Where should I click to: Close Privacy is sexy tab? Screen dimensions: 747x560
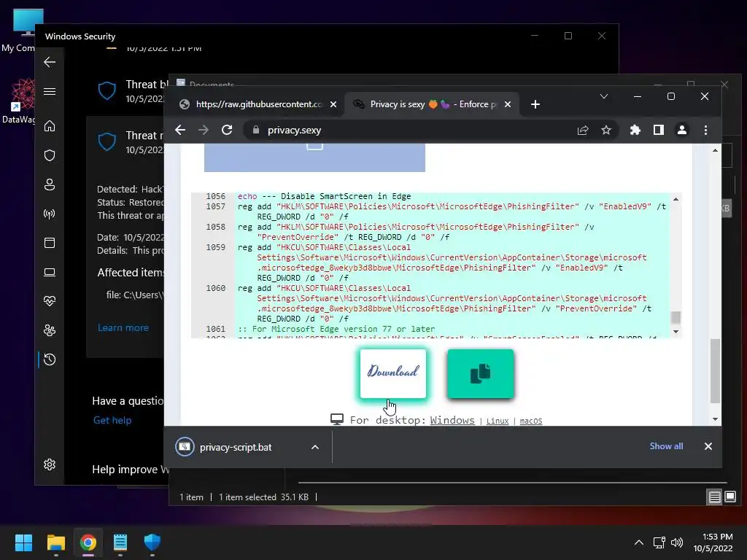[x=508, y=104]
